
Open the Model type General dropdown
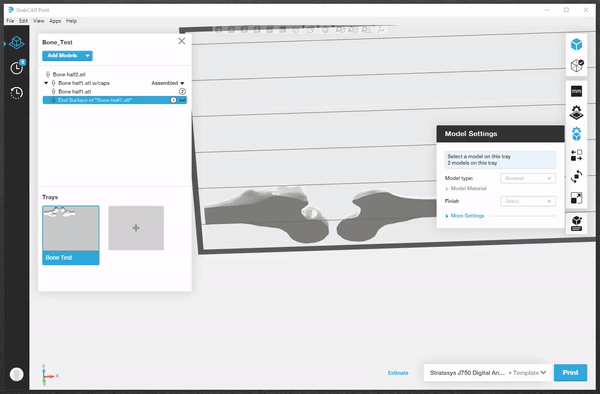click(x=528, y=178)
